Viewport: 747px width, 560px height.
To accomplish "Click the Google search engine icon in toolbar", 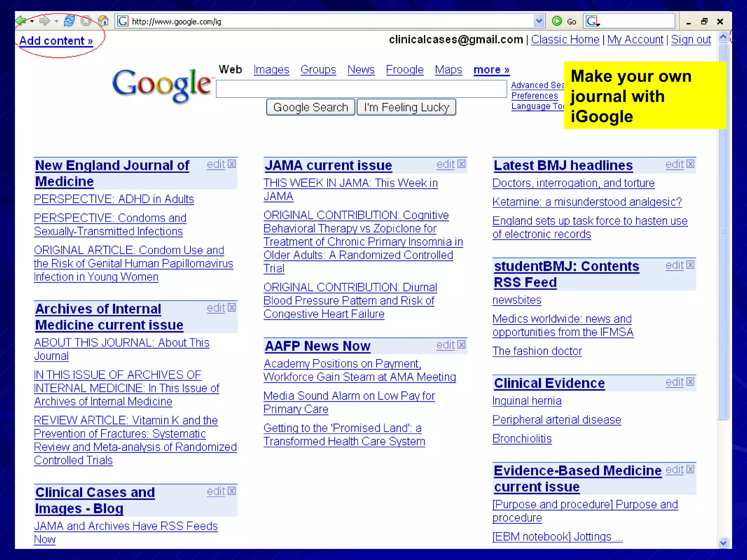I will coord(592,21).
